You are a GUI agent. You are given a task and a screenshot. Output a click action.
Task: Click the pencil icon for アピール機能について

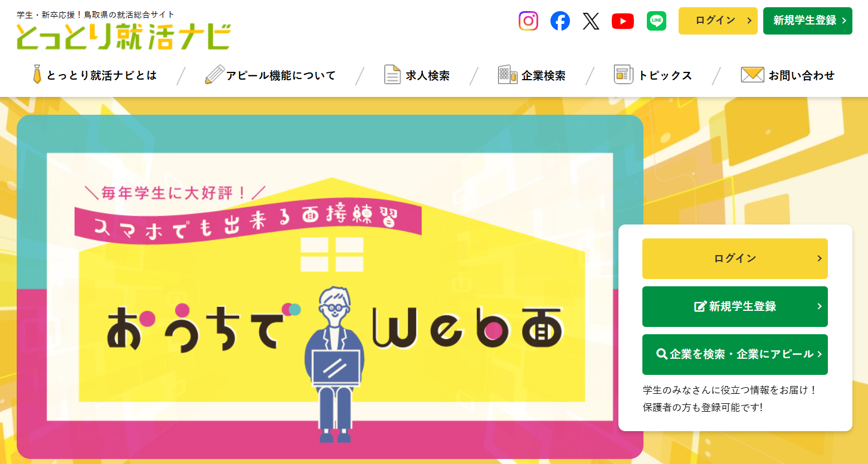(214, 75)
